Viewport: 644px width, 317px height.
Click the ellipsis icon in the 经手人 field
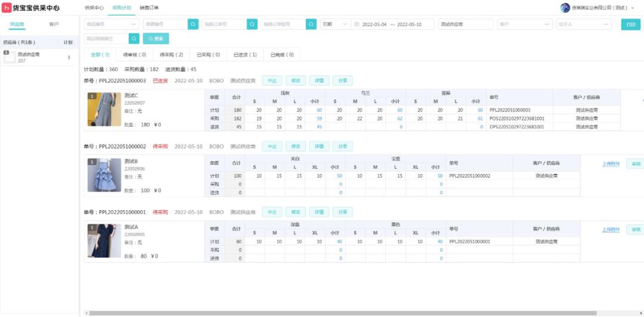(606, 24)
